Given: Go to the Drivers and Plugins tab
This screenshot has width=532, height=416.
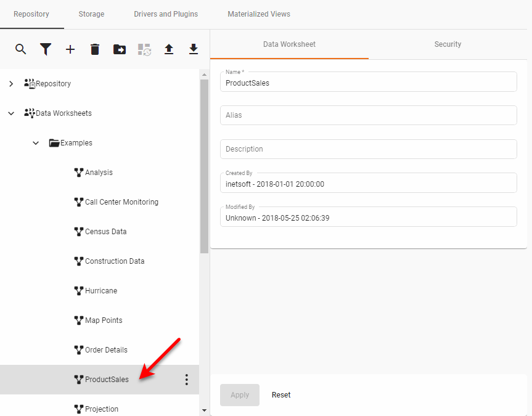Looking at the screenshot, I should (x=165, y=14).
